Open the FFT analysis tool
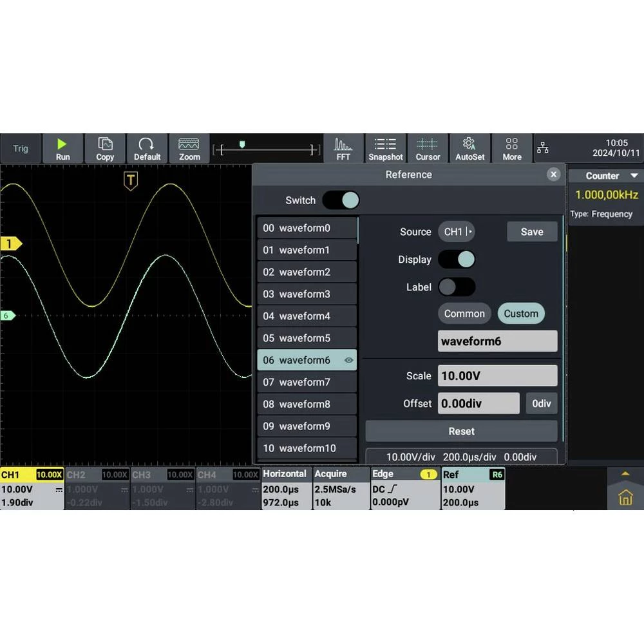The image size is (644, 644). click(343, 149)
